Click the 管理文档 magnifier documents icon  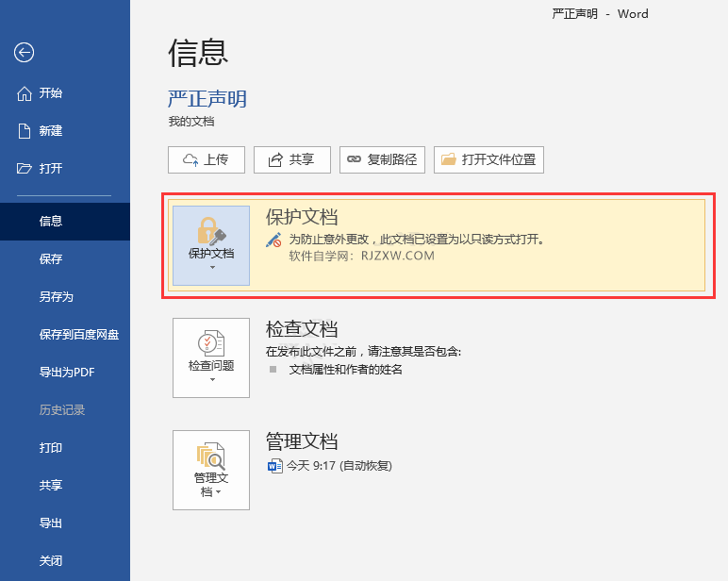[211, 456]
